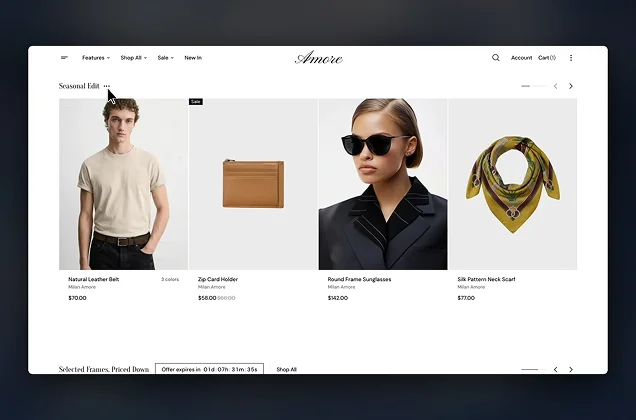This screenshot has height=420, width=636.
Task: Click the Seasonal Edit ellipsis icon
Action: [107, 86]
